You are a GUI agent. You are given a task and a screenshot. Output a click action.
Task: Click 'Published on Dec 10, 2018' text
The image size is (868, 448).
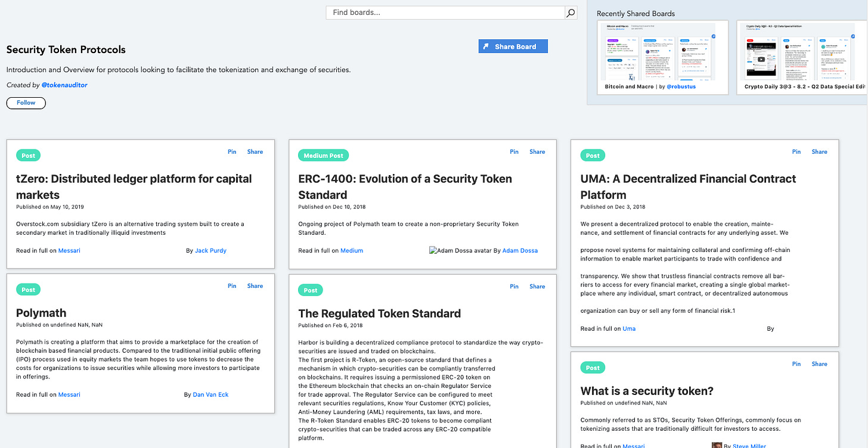pyautogui.click(x=332, y=207)
